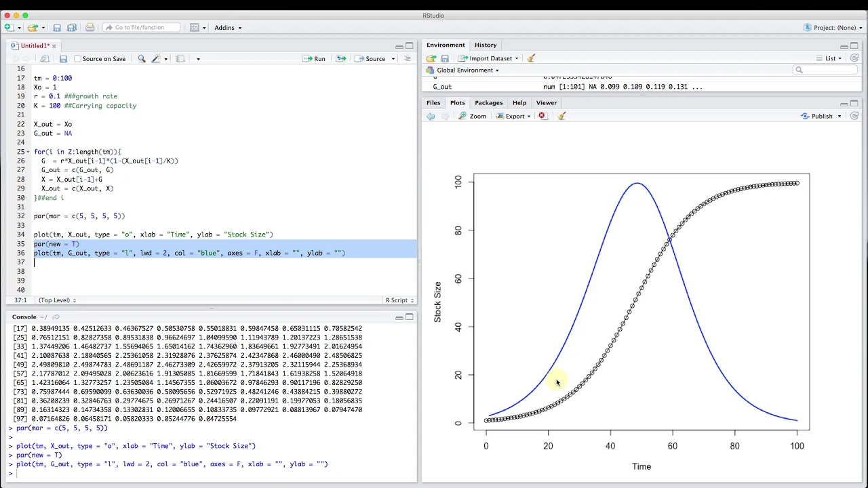This screenshot has height=488, width=868.
Task: Click the Publish button
Action: point(816,117)
